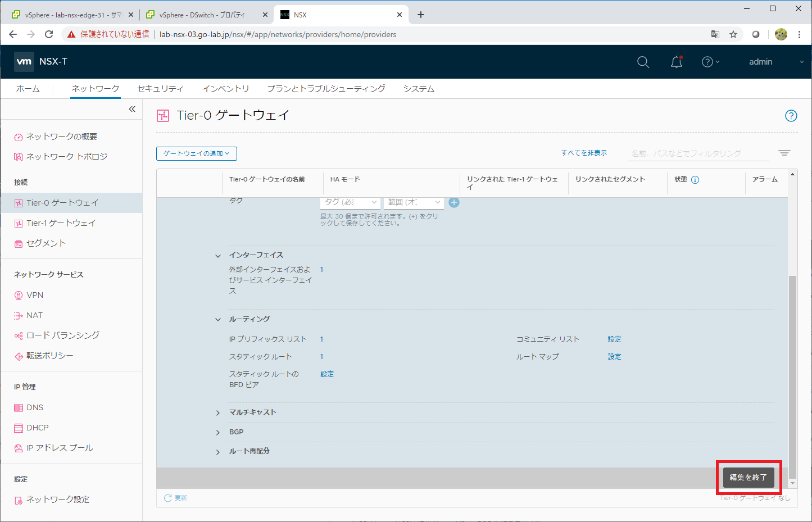The image size is (812, 522).
Task: Click the not-secure warning icon in address bar
Action: [71, 34]
